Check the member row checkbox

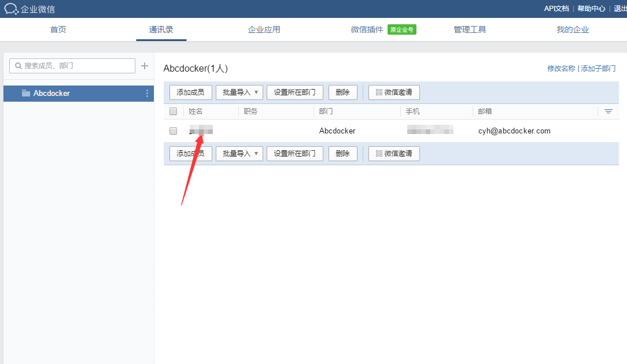[x=173, y=131]
